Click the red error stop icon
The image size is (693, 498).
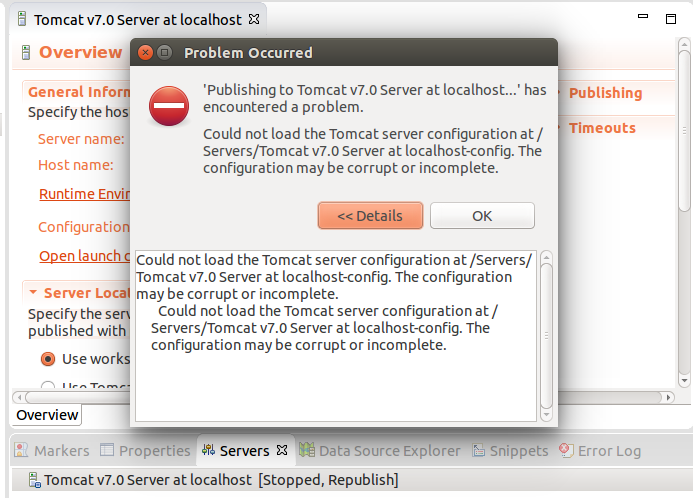pyautogui.click(x=169, y=106)
